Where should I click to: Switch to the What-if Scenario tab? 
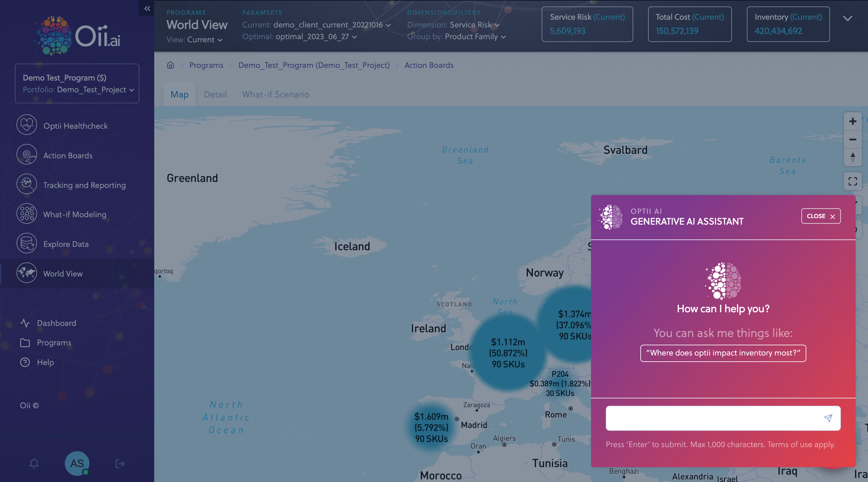point(275,94)
